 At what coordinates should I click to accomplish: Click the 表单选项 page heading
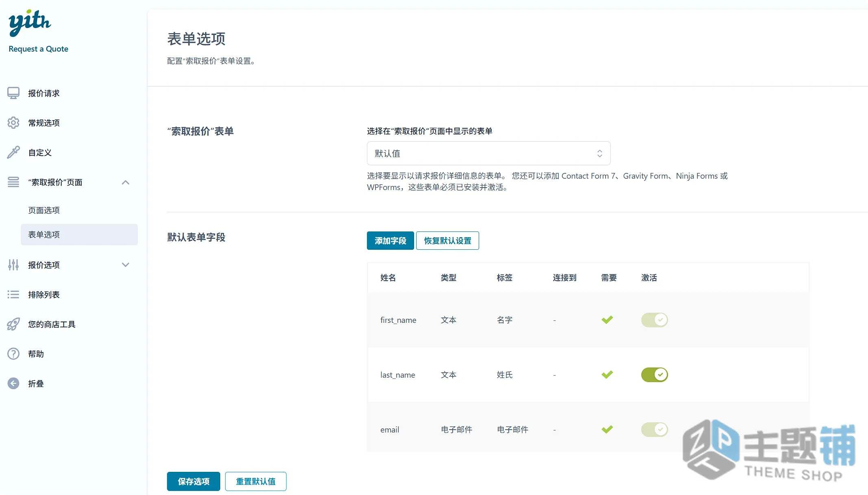pyautogui.click(x=196, y=39)
